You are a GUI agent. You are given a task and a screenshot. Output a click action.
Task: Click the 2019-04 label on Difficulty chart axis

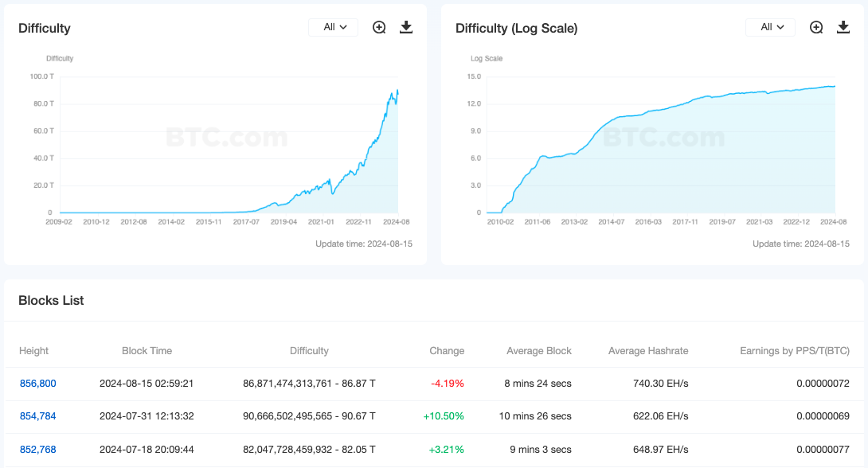click(283, 222)
